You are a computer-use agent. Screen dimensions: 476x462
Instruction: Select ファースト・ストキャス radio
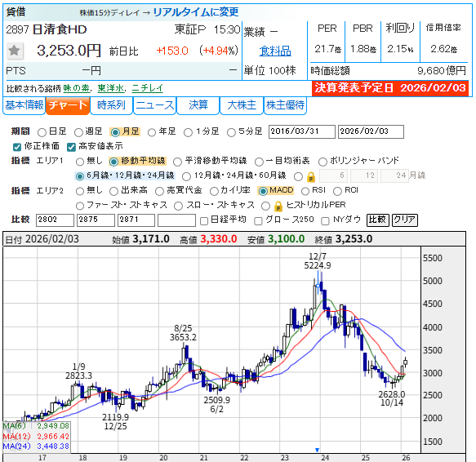point(80,207)
